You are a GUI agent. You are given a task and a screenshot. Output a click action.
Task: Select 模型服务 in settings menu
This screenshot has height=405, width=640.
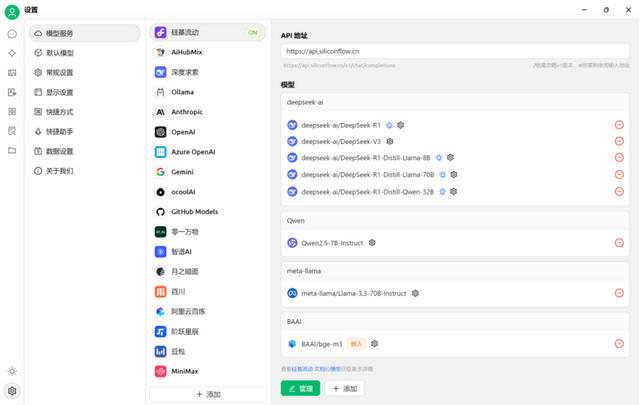(84, 33)
